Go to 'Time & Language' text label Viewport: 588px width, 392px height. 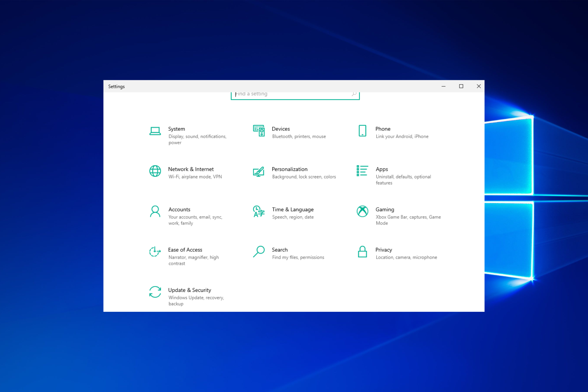point(292,209)
